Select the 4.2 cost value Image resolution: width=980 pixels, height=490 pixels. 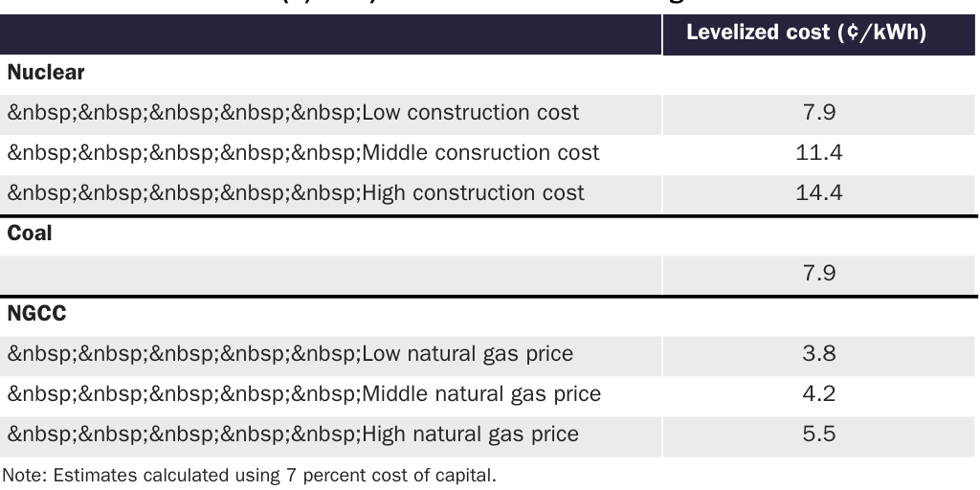tap(818, 394)
